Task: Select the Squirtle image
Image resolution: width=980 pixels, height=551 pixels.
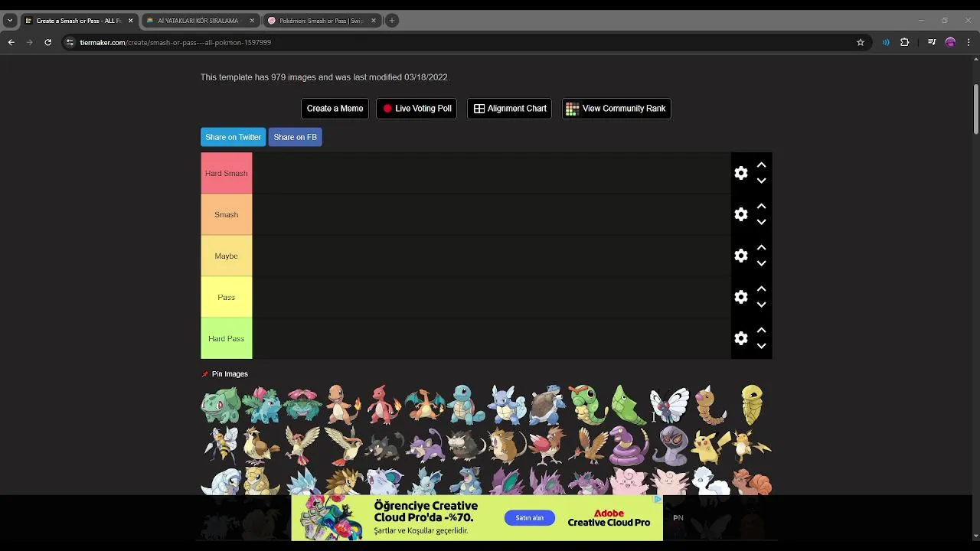Action: [x=466, y=405]
